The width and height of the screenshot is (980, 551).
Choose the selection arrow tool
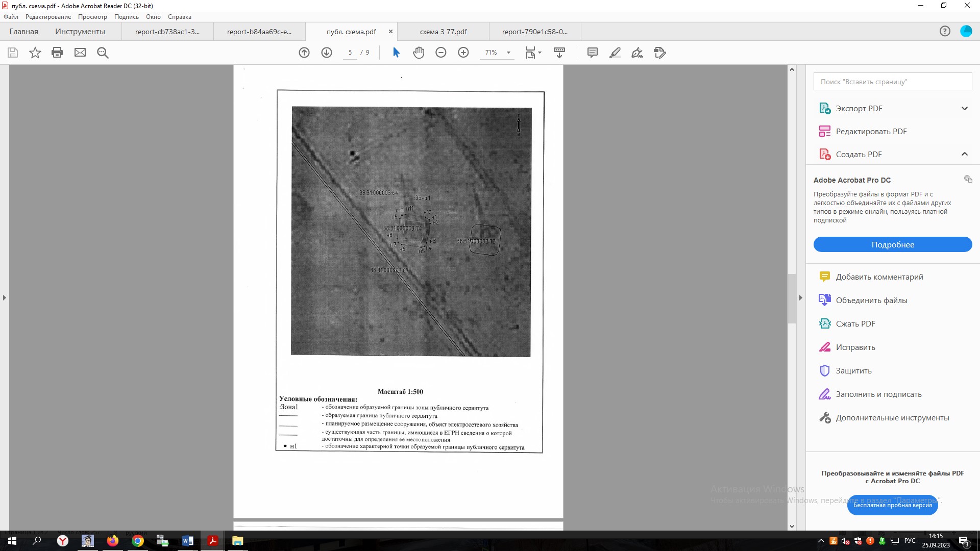point(396,53)
